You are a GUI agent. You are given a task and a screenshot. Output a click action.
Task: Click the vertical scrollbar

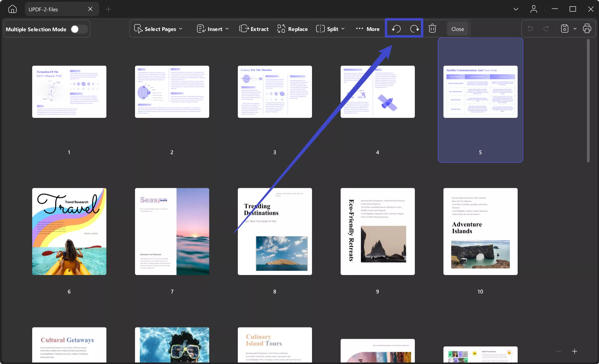click(x=588, y=101)
